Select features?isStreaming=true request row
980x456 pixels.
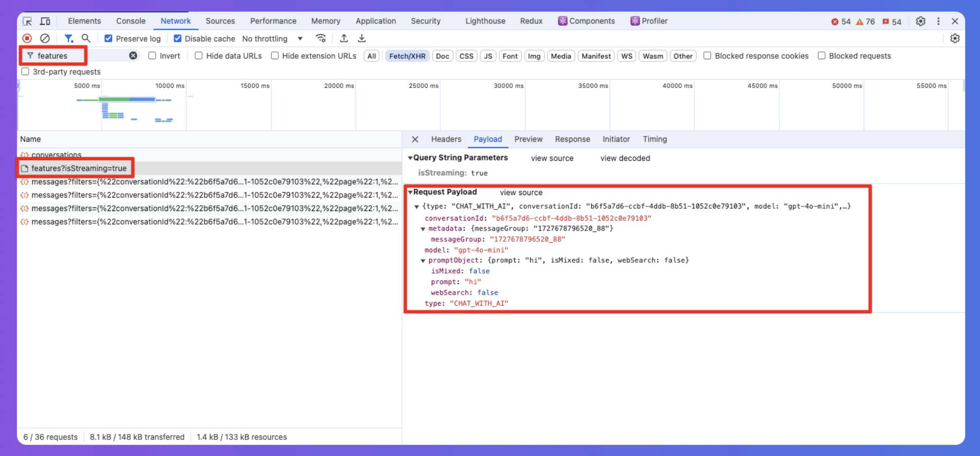click(210, 168)
